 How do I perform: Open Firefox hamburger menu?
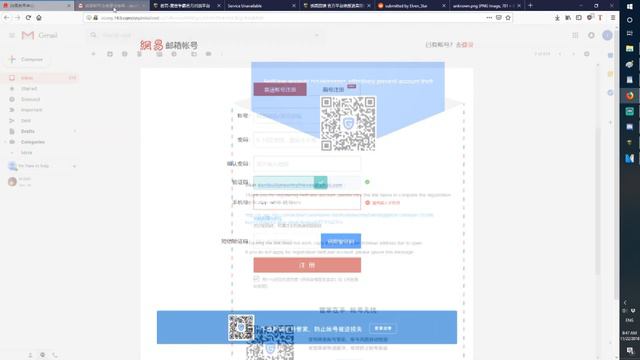[613, 18]
